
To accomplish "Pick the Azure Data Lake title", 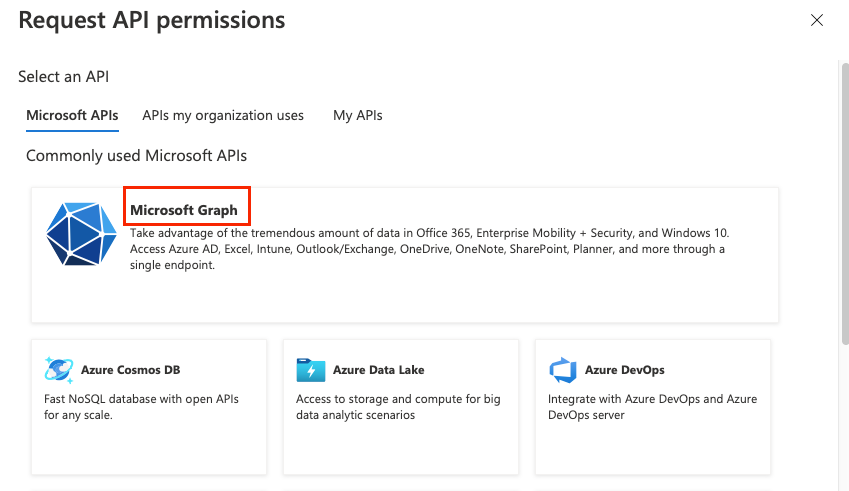I will pyautogui.click(x=378, y=370).
